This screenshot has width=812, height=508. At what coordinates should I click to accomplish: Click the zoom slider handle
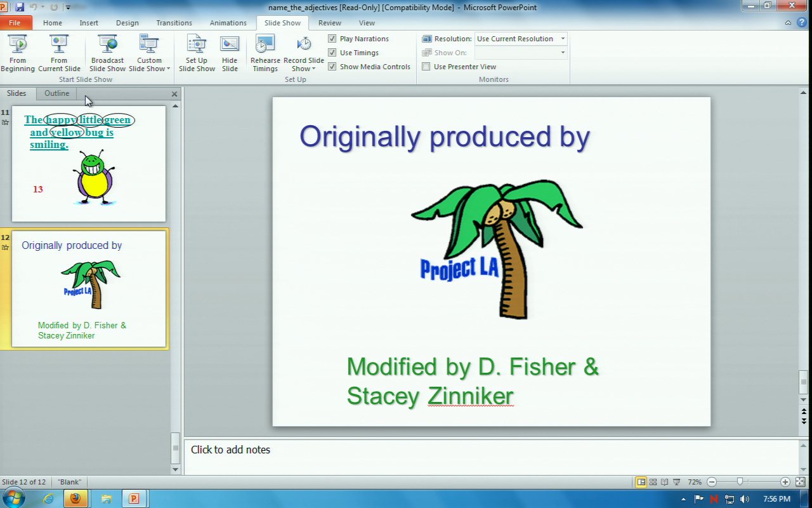(x=740, y=482)
